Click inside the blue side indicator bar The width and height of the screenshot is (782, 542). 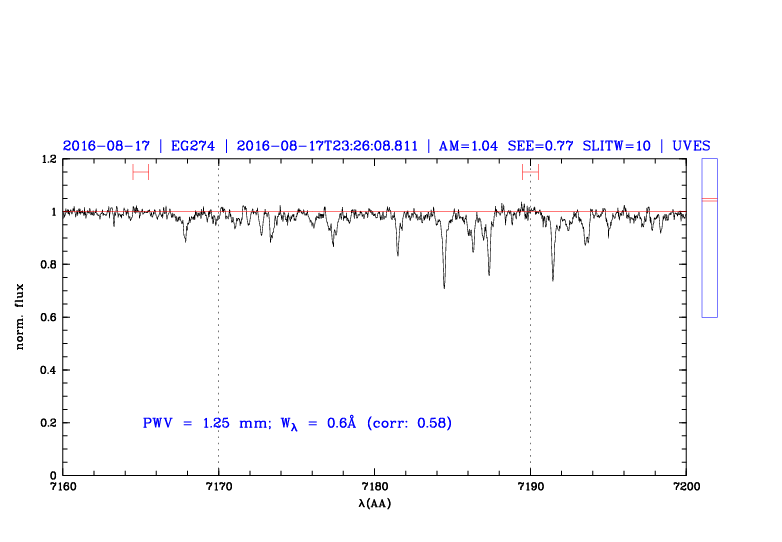click(709, 260)
